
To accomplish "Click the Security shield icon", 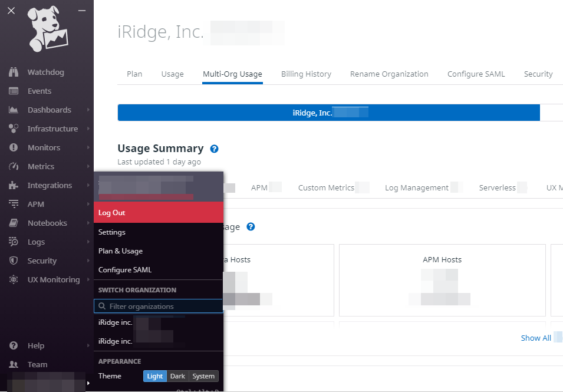I will click(14, 261).
